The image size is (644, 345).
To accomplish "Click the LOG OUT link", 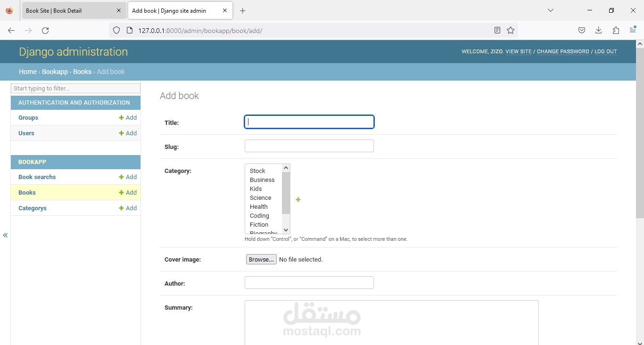I will tap(606, 52).
